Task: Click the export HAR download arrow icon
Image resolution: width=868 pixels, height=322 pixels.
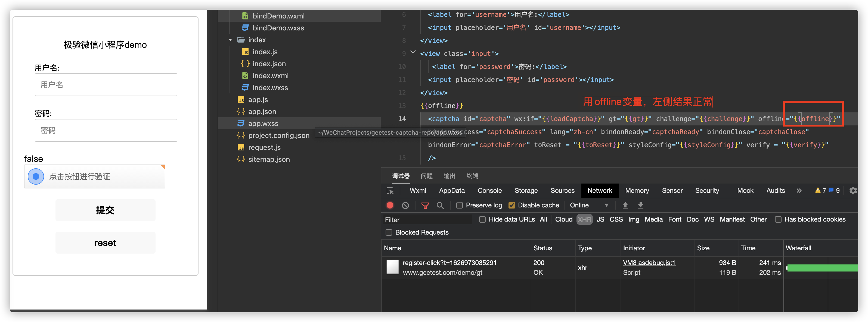Action: point(641,205)
